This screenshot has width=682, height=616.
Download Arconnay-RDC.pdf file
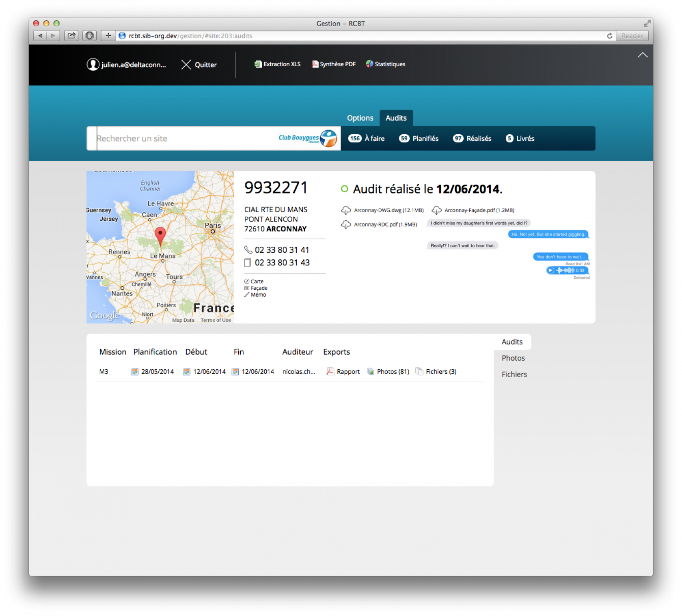(379, 224)
